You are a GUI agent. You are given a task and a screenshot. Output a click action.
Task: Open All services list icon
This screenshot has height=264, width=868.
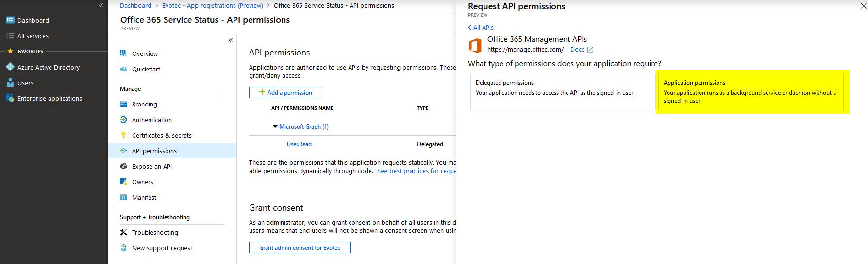pyautogui.click(x=10, y=36)
